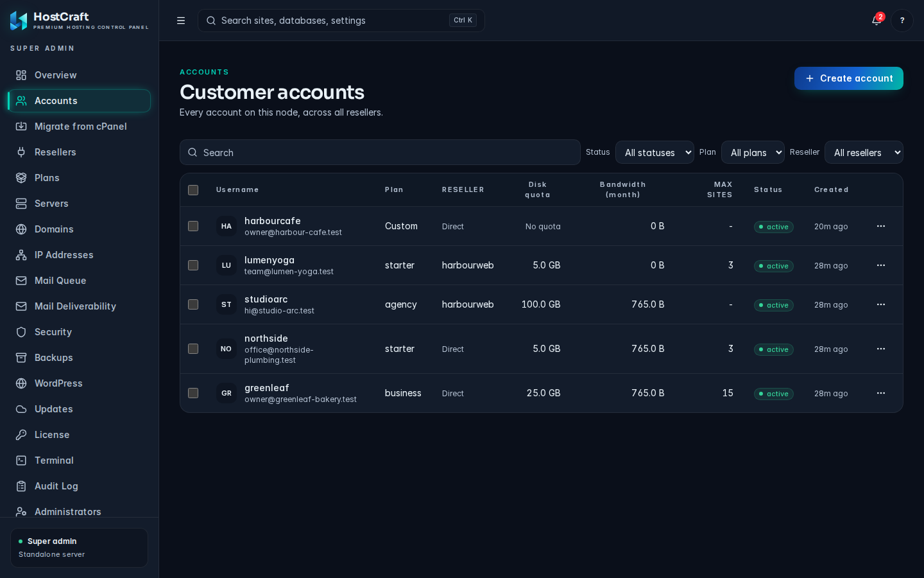Image resolution: width=924 pixels, height=578 pixels.
Task: Toggle the sidebar hamburger menu icon
Action: pyautogui.click(x=181, y=21)
